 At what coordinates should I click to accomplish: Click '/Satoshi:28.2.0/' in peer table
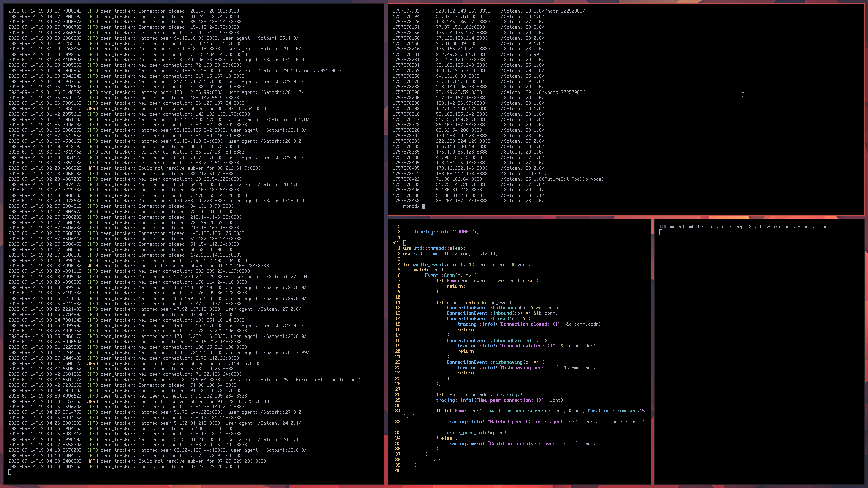point(522,27)
